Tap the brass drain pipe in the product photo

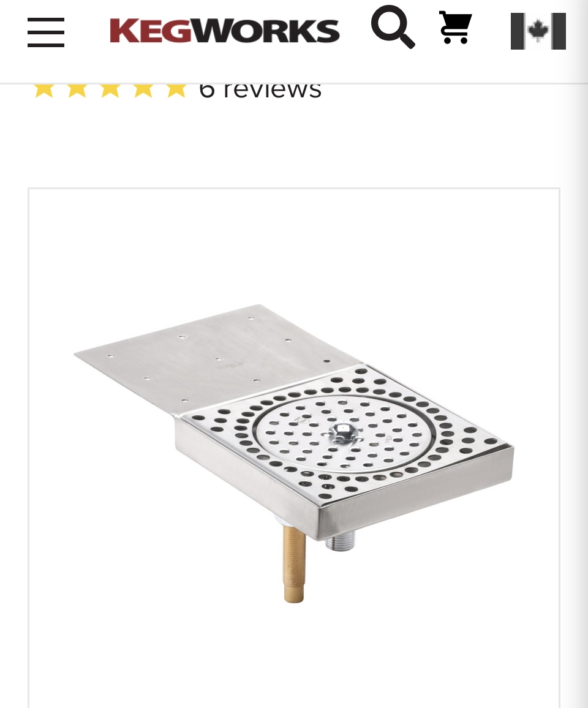tap(295, 561)
